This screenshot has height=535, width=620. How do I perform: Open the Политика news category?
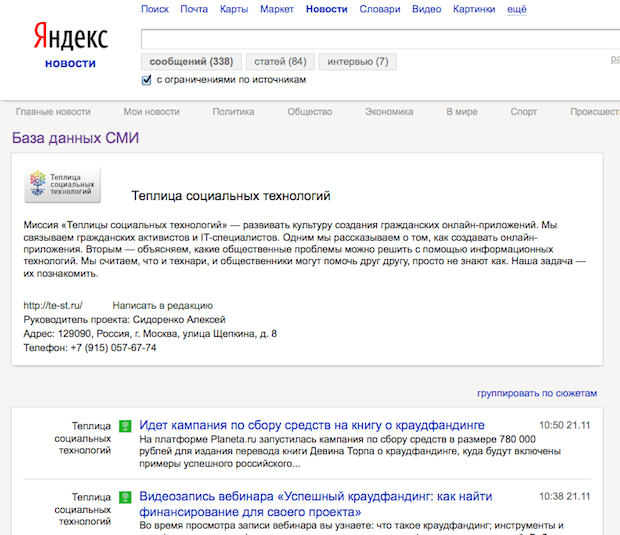(233, 112)
